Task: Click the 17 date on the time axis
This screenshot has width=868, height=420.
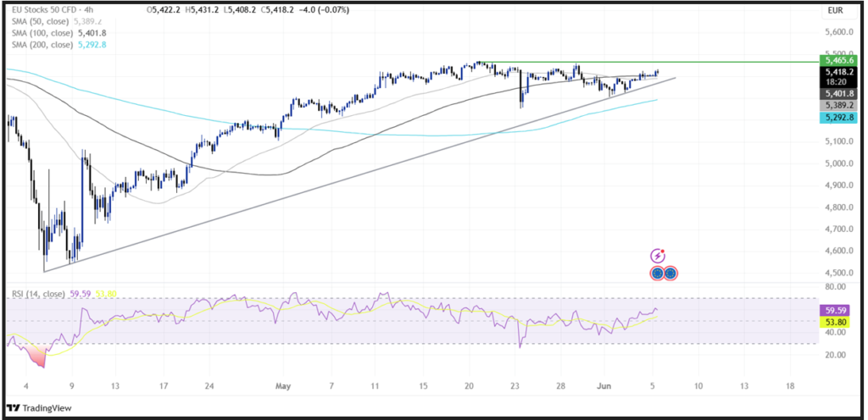Action: pos(164,384)
